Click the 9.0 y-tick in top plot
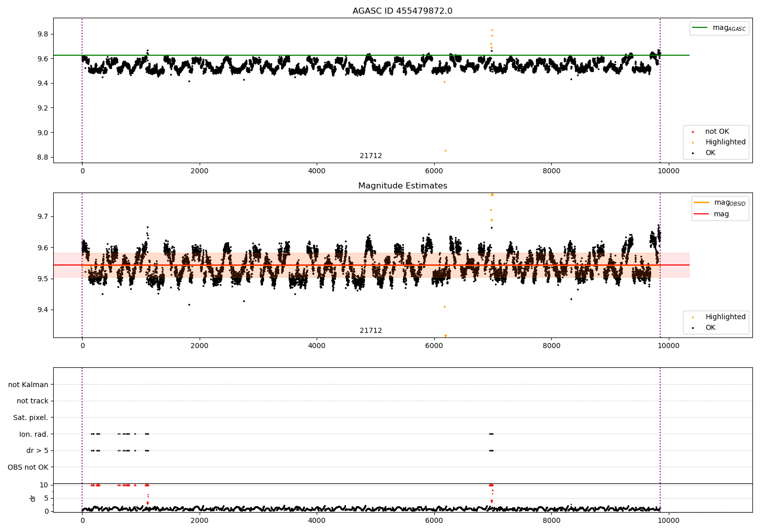Image resolution: width=760 pixels, height=532 pixels. tap(42, 133)
